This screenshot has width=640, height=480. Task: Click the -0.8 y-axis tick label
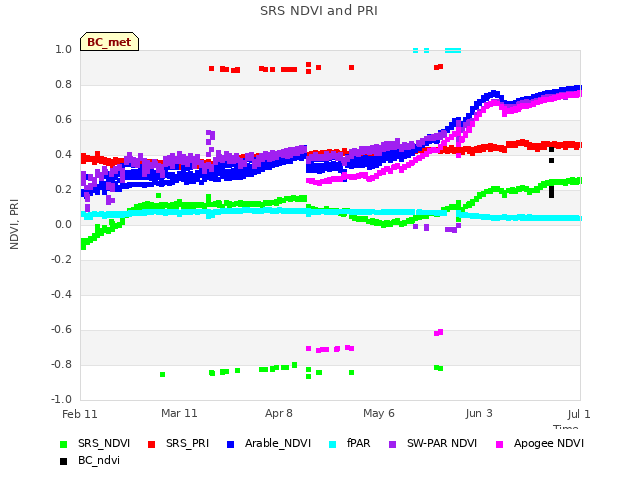pos(61,364)
